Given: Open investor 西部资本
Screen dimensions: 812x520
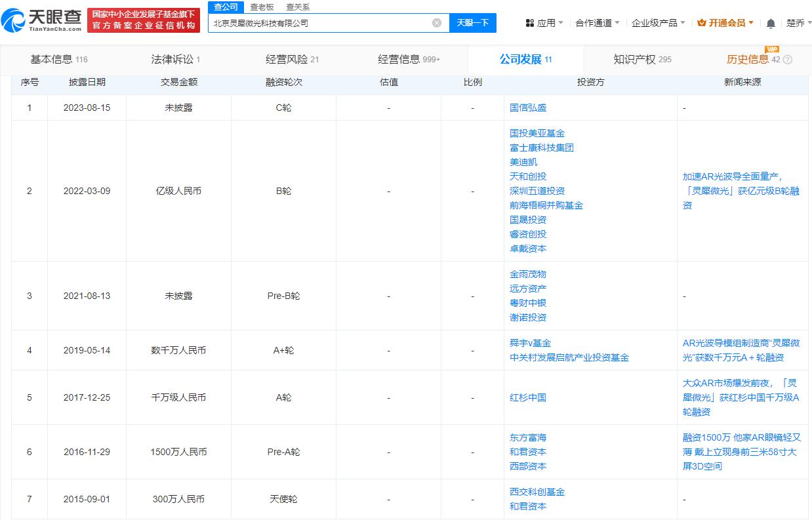Looking at the screenshot, I should point(528,466).
